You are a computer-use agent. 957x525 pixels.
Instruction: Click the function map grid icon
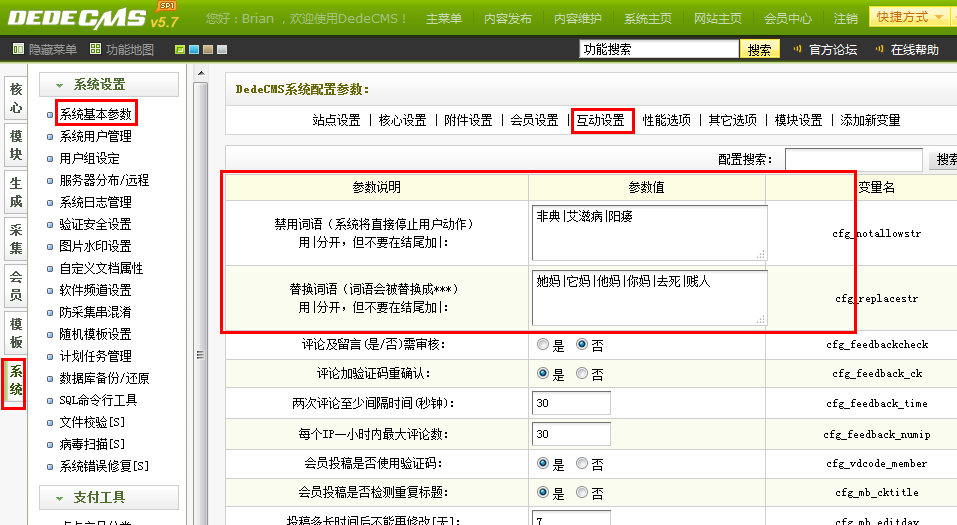(x=95, y=49)
